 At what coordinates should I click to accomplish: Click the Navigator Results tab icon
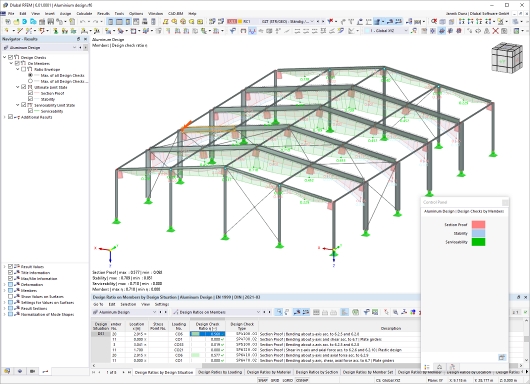[45, 371]
